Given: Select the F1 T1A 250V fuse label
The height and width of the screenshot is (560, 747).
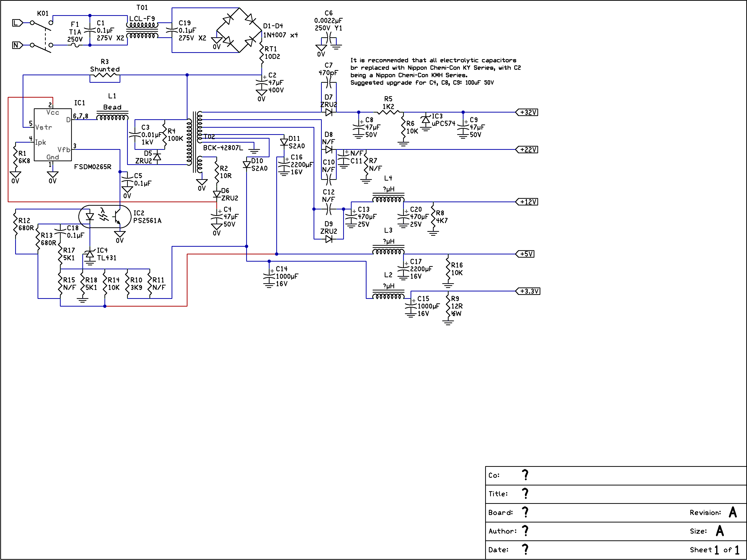Looking at the screenshot, I should [x=75, y=32].
